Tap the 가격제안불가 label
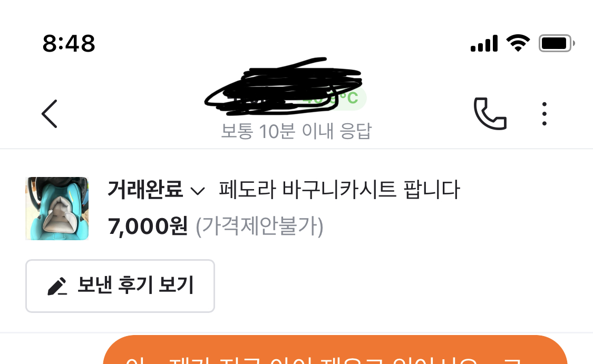593x364 pixels. click(259, 227)
